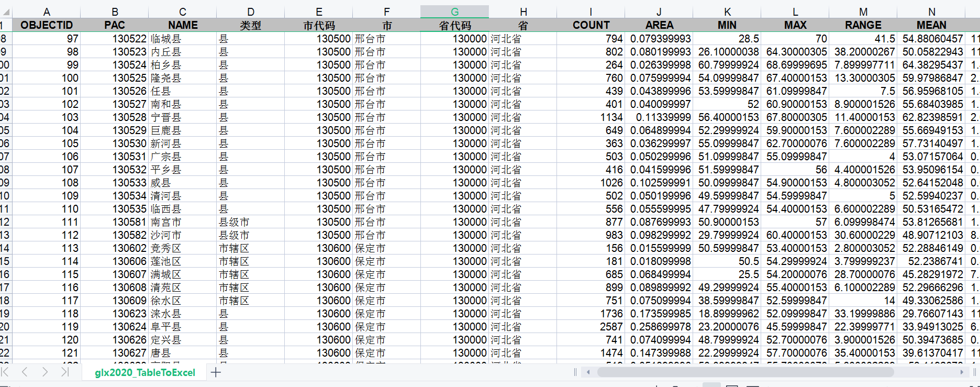The height and width of the screenshot is (387, 980).
Task: Click the NAME header cell
Action: pos(183,25)
